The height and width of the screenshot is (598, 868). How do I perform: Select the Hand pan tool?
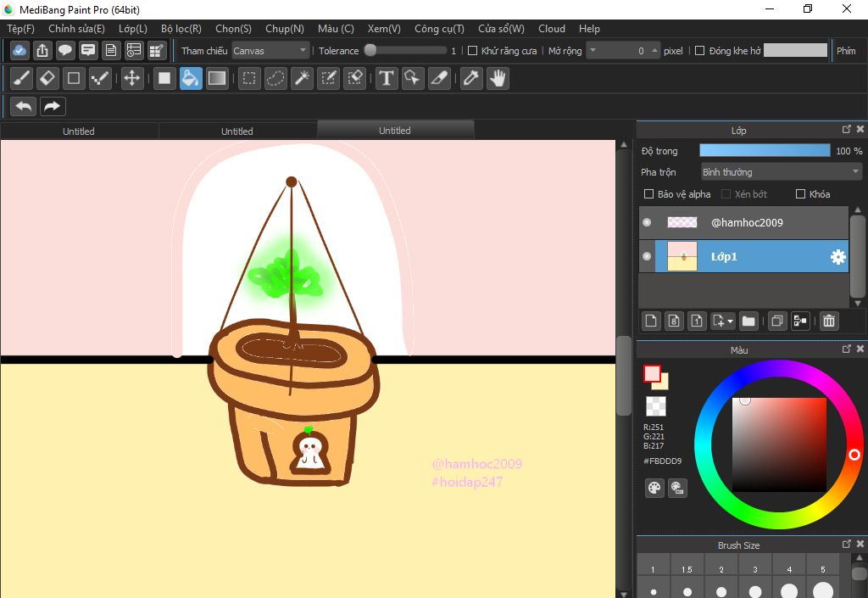(498, 79)
